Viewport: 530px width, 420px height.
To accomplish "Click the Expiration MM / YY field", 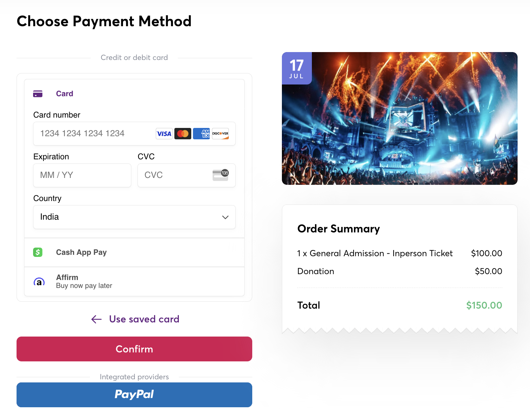I will (82, 175).
